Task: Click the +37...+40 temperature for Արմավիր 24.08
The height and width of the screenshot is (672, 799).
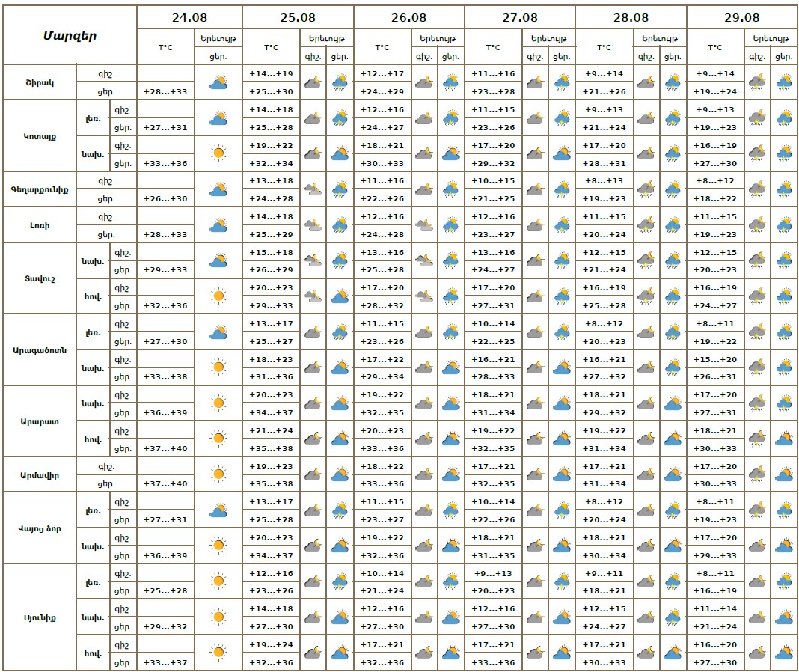Action: point(165,484)
